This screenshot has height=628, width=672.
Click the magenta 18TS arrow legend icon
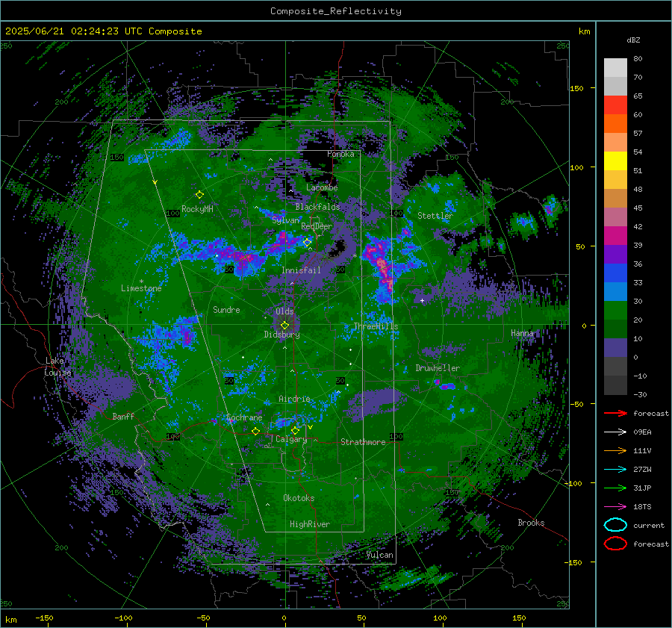[x=615, y=507]
